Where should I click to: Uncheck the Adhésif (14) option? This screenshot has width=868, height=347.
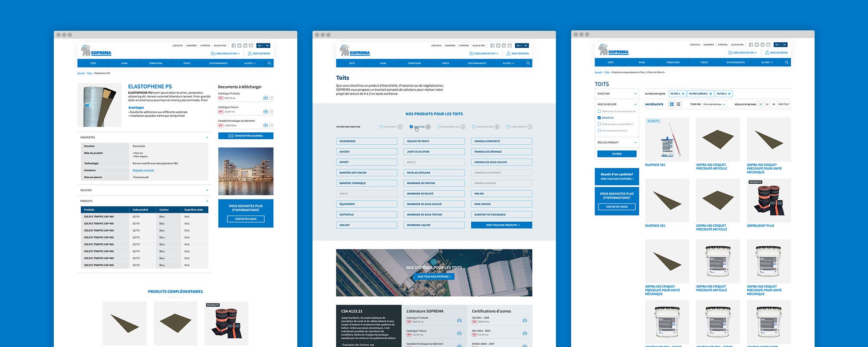tap(599, 118)
